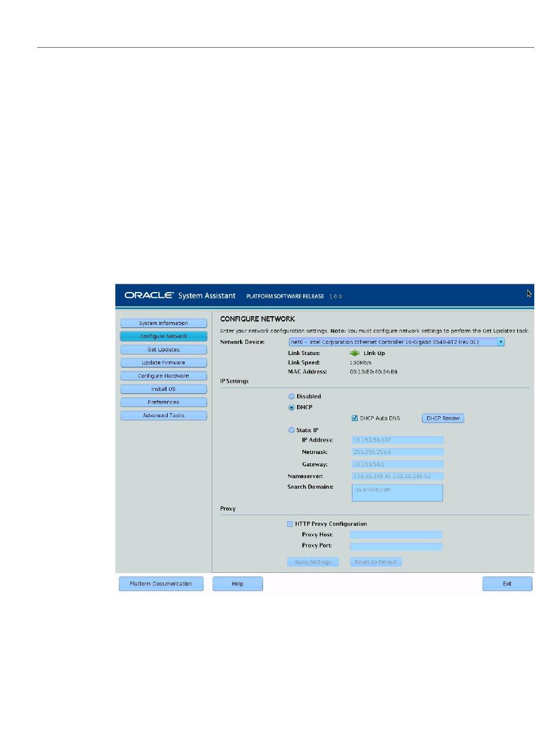Focus the Proxy Port field
Image resolution: width=559 pixels, height=756 pixels.
(x=396, y=546)
